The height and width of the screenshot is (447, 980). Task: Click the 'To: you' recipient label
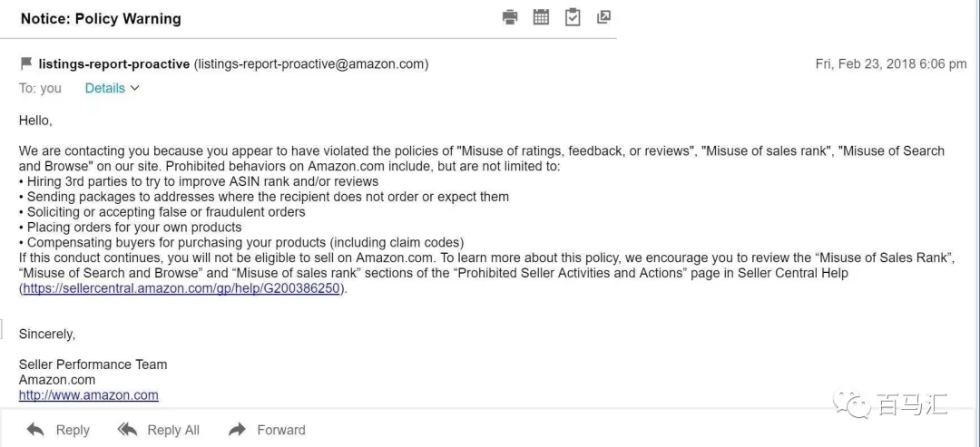(x=40, y=88)
